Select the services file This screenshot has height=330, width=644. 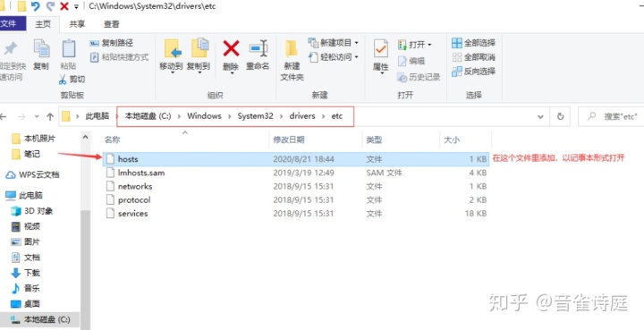click(x=296, y=214)
